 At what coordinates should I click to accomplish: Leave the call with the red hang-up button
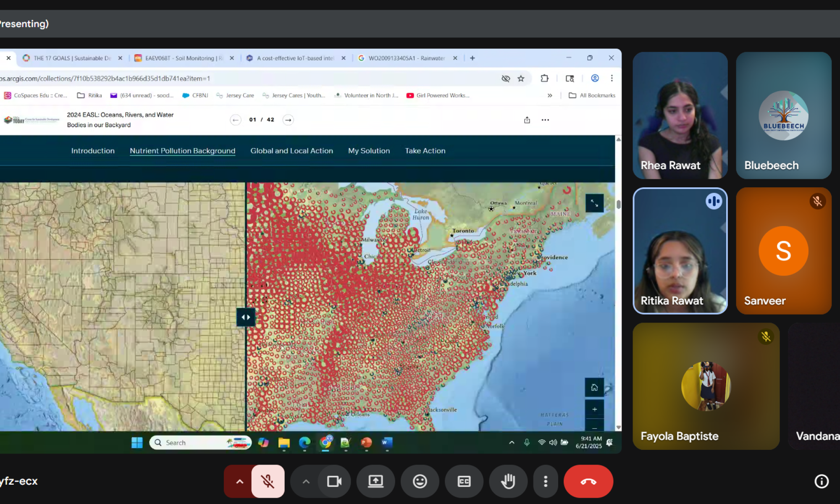[588, 481]
